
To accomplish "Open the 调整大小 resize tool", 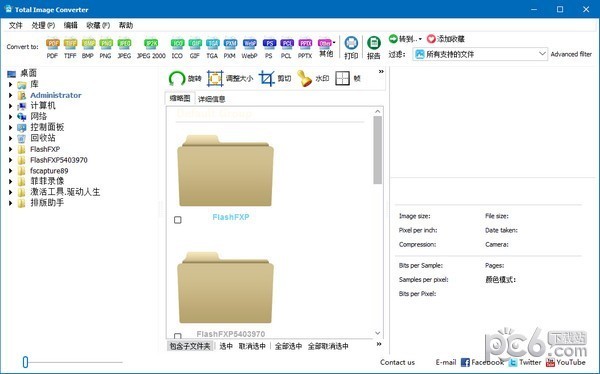I will coord(230,78).
